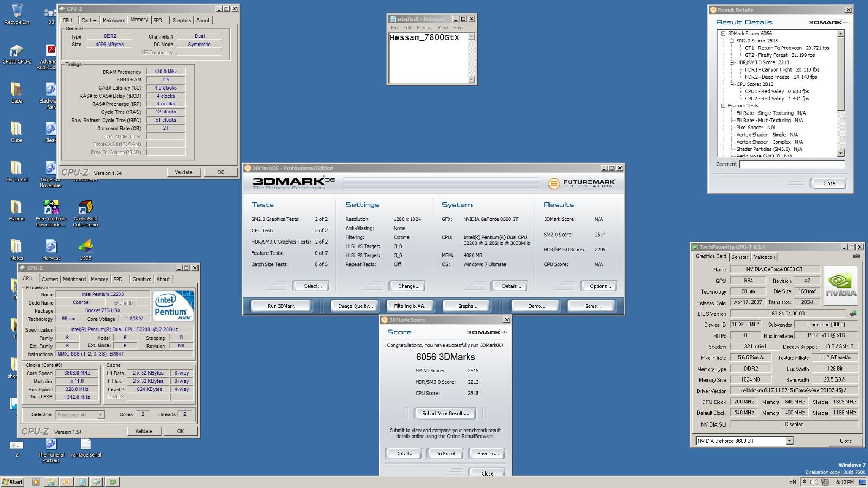Show hidden tray icons chevron
This screenshot has width=868, height=488.
coord(805,482)
